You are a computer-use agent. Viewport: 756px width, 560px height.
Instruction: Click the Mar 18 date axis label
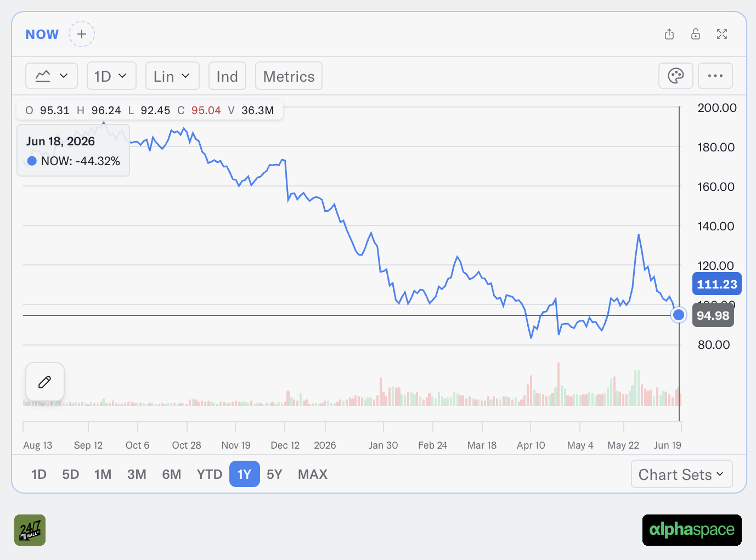482,445
